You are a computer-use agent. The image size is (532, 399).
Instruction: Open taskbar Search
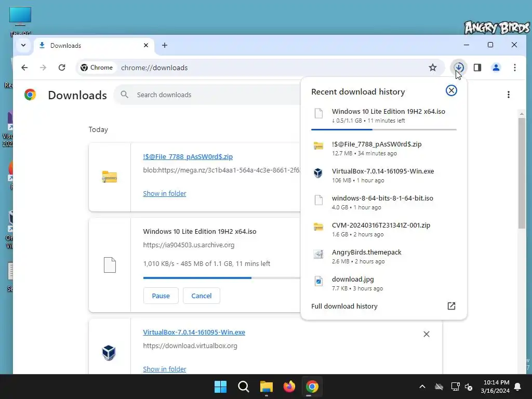coord(243,387)
